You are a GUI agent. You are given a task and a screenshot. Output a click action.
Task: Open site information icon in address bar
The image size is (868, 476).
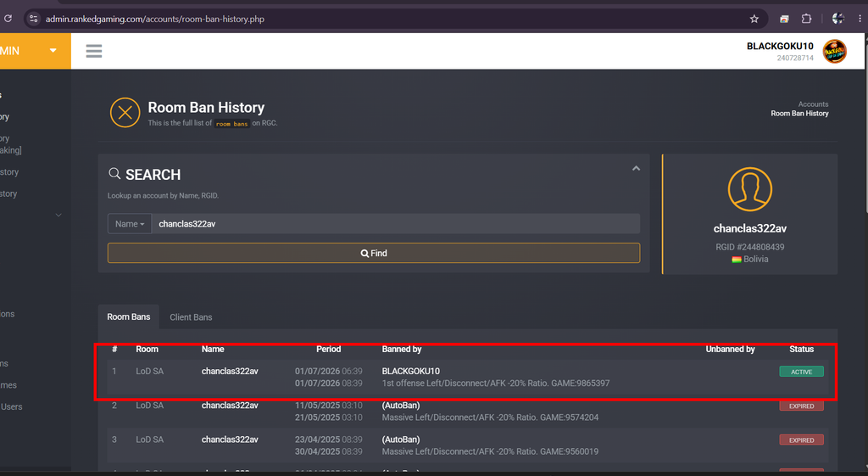click(x=34, y=19)
